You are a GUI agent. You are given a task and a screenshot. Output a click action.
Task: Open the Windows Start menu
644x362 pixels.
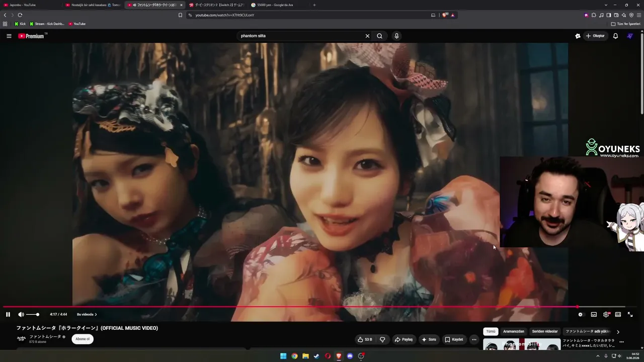[x=283, y=356]
